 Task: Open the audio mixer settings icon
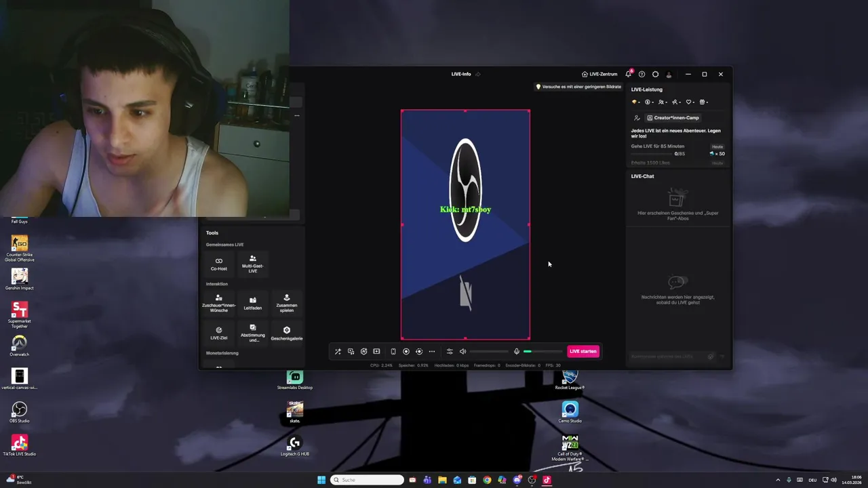(x=450, y=351)
